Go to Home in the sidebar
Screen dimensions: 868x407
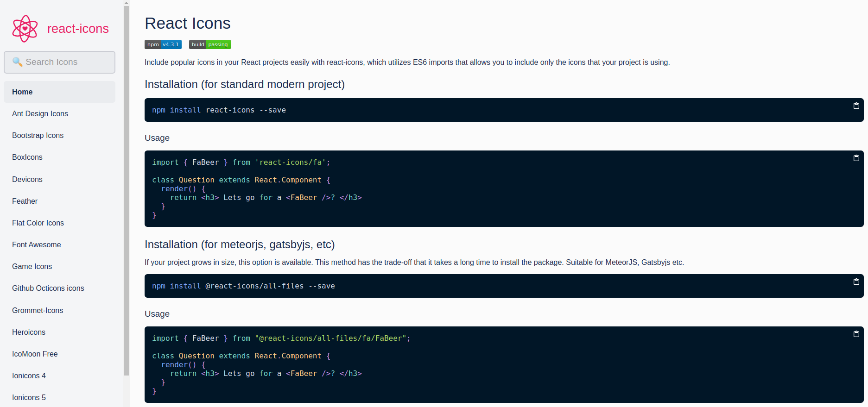coord(59,92)
